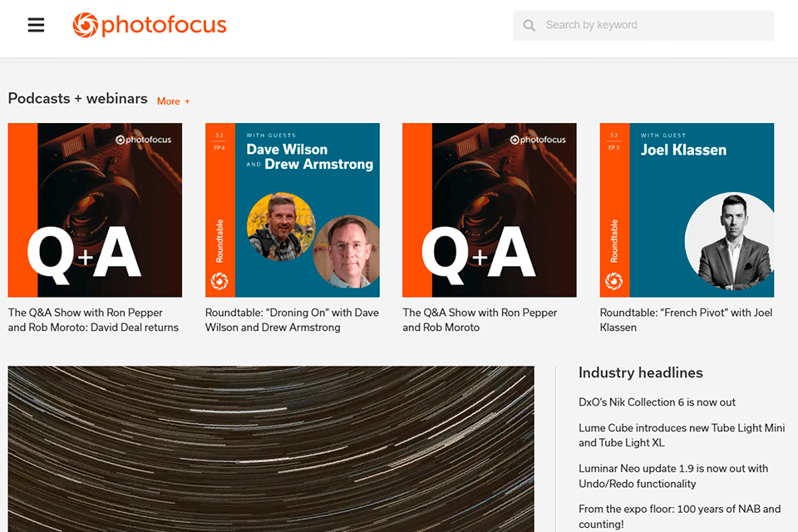The image size is (798, 532).
Task: Click the Podcasts + webinars heading
Action: (77, 98)
